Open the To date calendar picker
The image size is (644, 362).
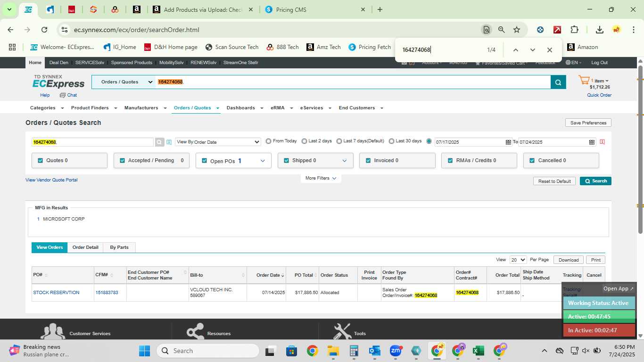pos(592,142)
